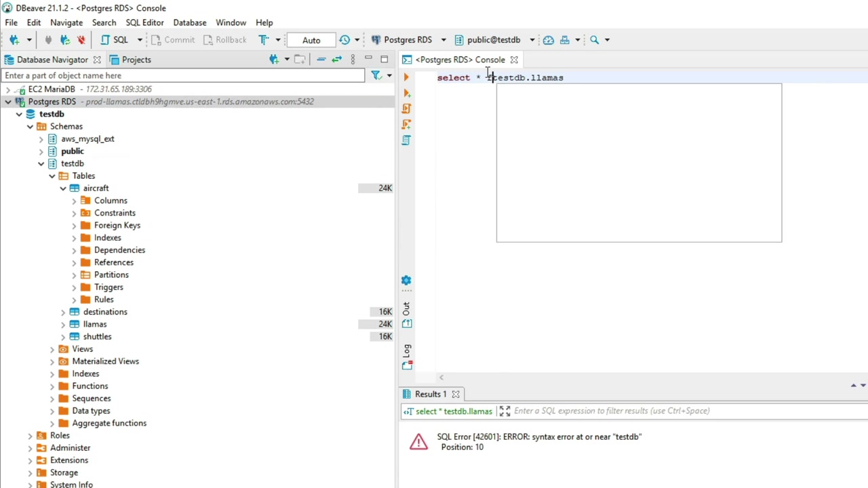Expand the aws_mysql_ext schema
Screen dimensions: 868x488
(41, 139)
